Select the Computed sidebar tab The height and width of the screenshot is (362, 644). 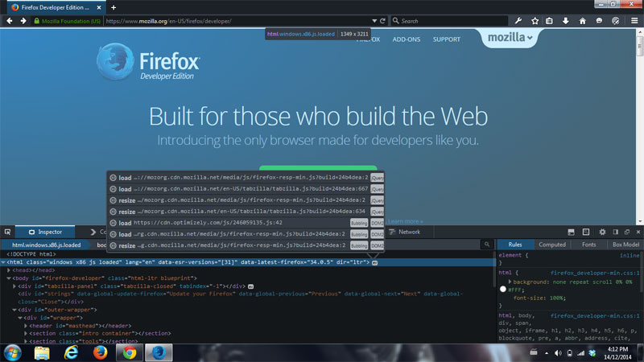coord(552,245)
